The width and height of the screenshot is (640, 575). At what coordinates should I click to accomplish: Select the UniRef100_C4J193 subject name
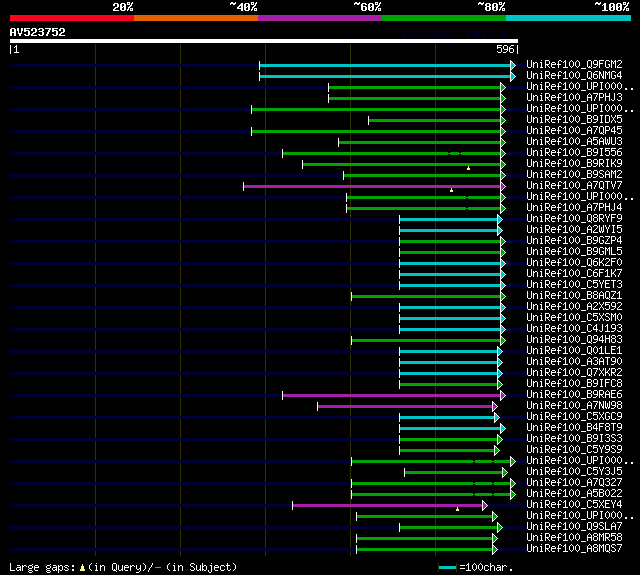[574, 329]
